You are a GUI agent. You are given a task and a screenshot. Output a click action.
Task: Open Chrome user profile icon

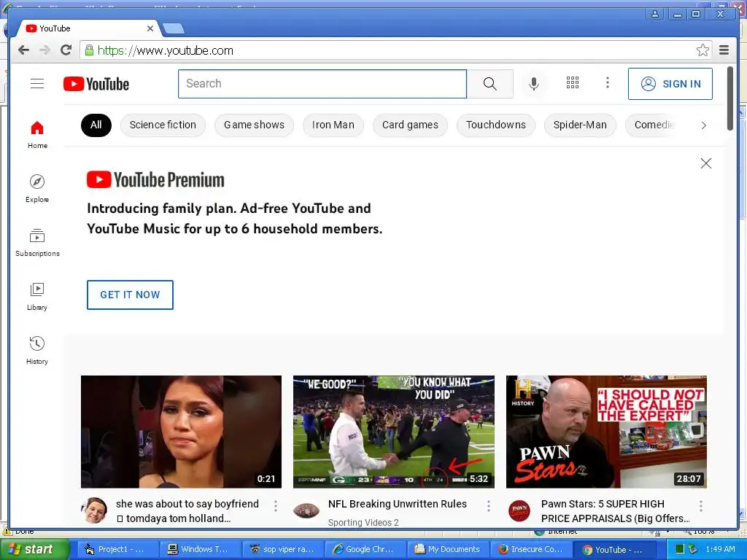pyautogui.click(x=655, y=14)
